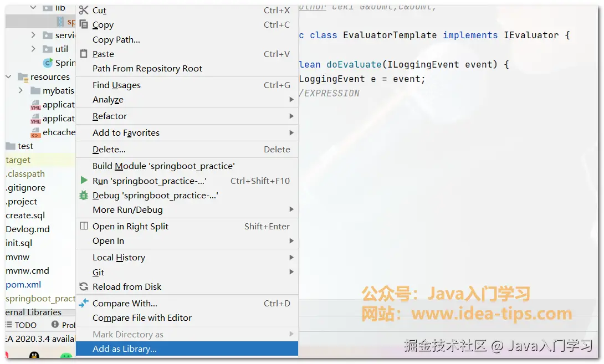Click the green Run triangle icon
This screenshot has width=604, height=364.
[x=84, y=180]
